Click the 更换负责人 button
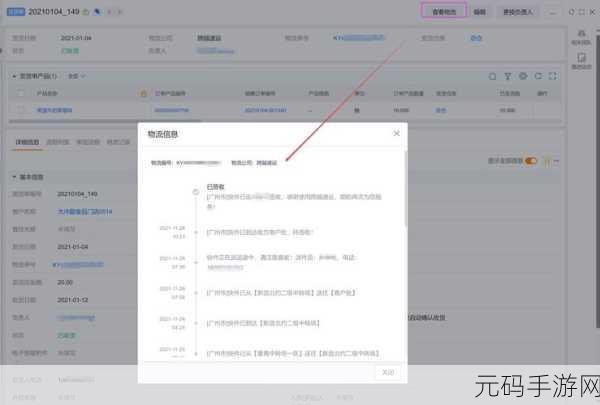 coord(518,12)
